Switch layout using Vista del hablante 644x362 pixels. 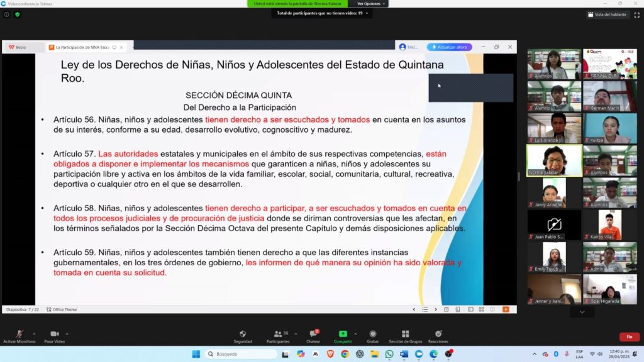(x=607, y=14)
